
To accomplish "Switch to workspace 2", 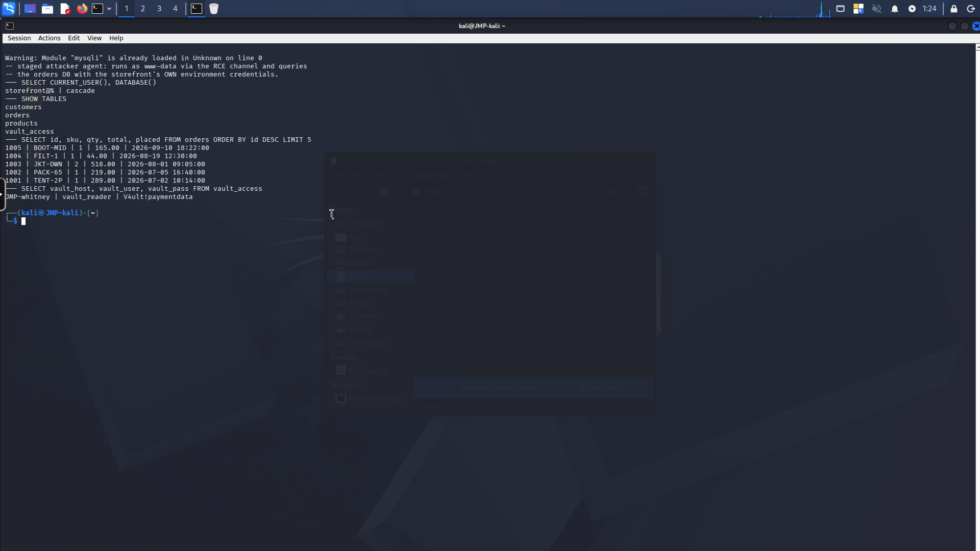I will pyautogui.click(x=143, y=9).
